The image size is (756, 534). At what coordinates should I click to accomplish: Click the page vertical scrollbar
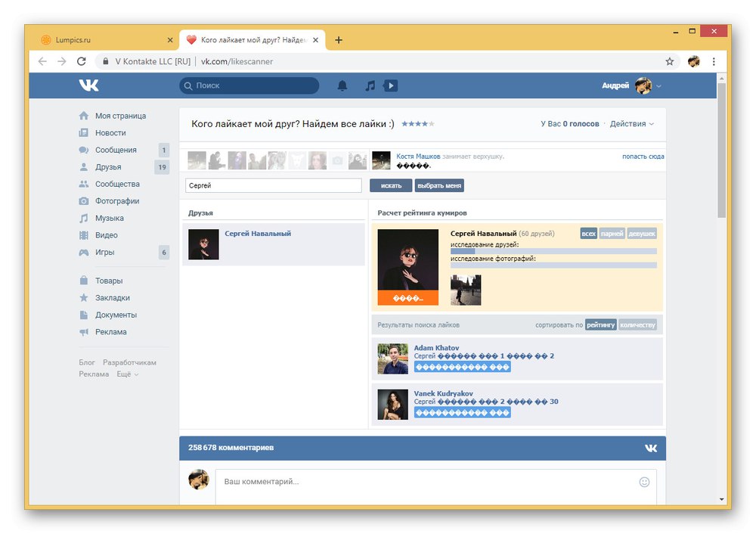tap(721, 151)
